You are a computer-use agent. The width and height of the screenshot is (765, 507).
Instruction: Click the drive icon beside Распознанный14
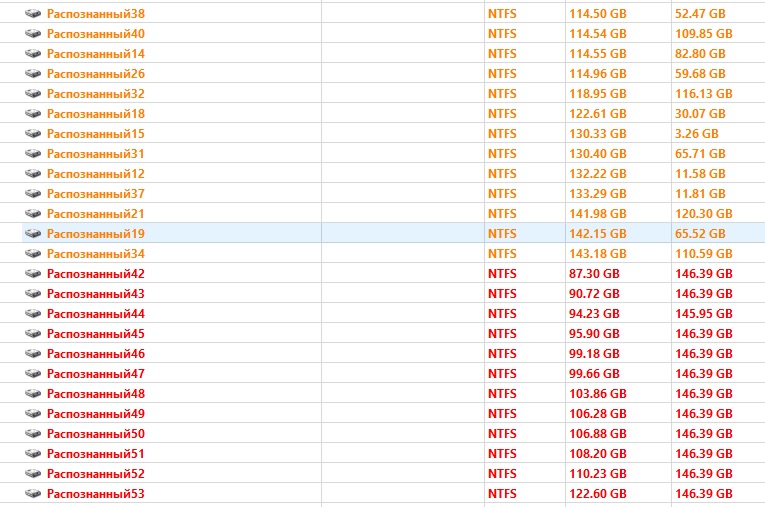point(33,54)
